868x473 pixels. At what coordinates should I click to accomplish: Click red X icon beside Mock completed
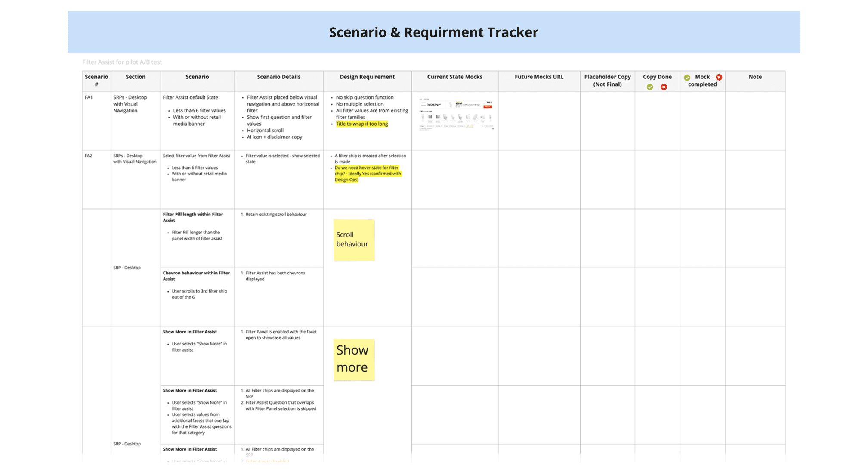pyautogui.click(x=719, y=77)
